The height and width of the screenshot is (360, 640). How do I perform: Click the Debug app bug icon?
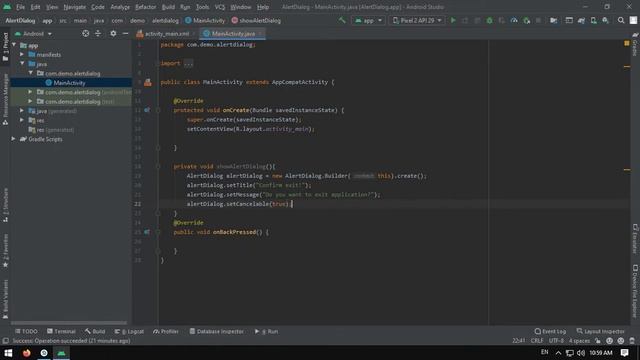click(489, 20)
